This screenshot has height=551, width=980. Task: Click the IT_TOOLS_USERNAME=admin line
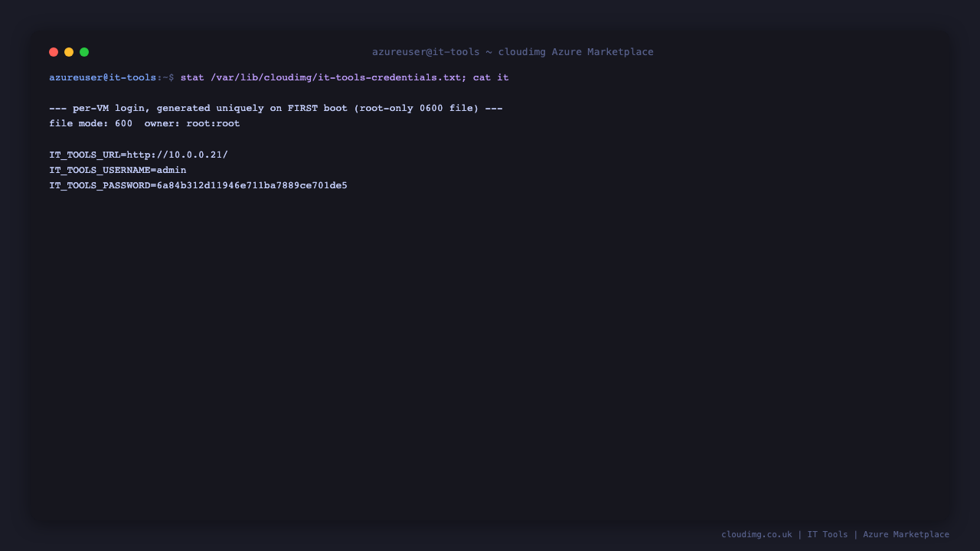(x=118, y=170)
